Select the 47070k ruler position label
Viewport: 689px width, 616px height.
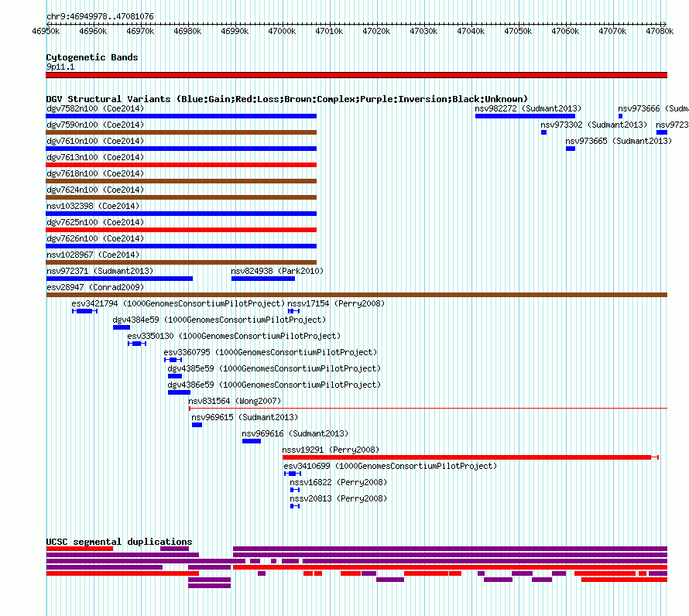click(x=612, y=31)
